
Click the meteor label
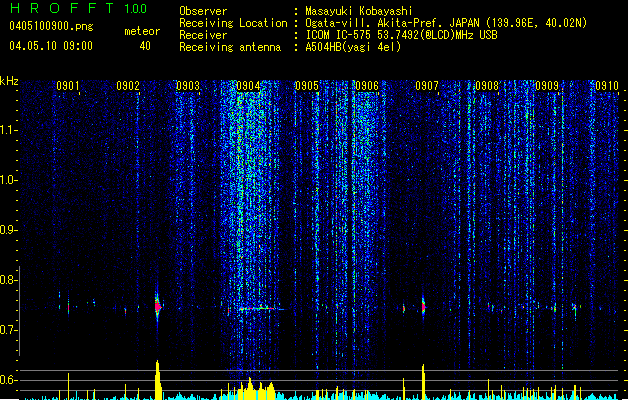[142, 31]
